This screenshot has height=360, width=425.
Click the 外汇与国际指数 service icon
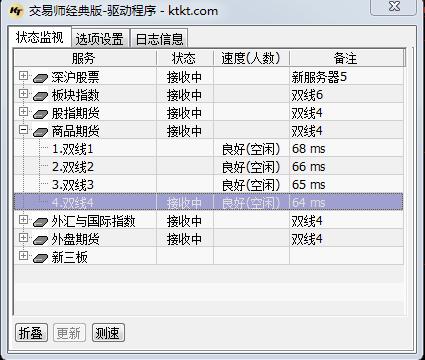(41, 222)
